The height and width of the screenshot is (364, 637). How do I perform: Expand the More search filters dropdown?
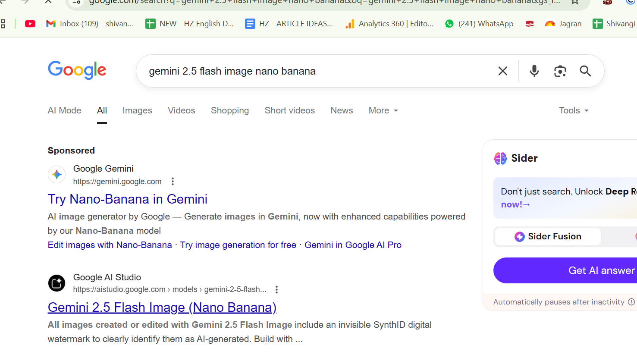point(383,111)
